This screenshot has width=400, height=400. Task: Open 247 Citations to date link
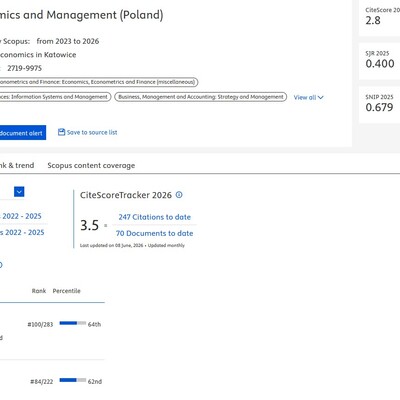[155, 217]
